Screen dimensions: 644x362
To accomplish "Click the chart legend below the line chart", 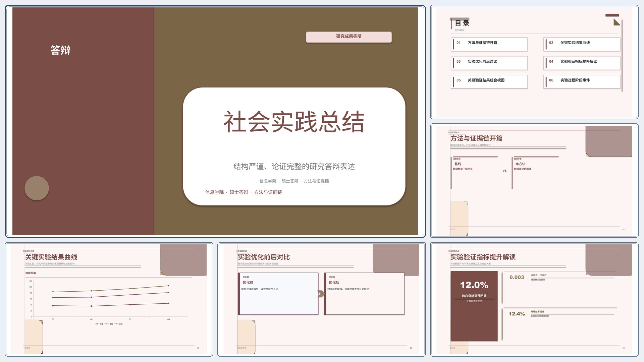I will click(109, 324).
